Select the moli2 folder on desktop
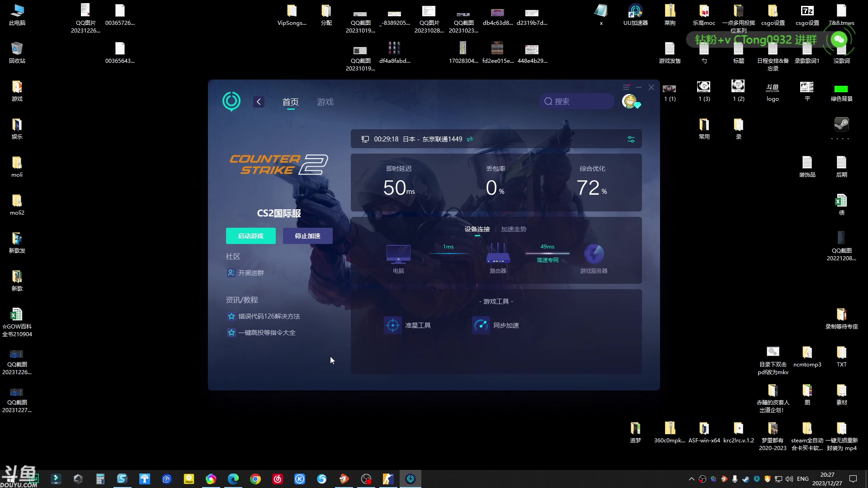The width and height of the screenshot is (868, 488). tap(17, 205)
